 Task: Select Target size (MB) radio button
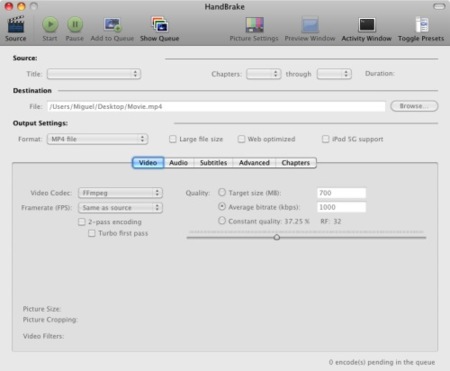pyautogui.click(x=222, y=192)
